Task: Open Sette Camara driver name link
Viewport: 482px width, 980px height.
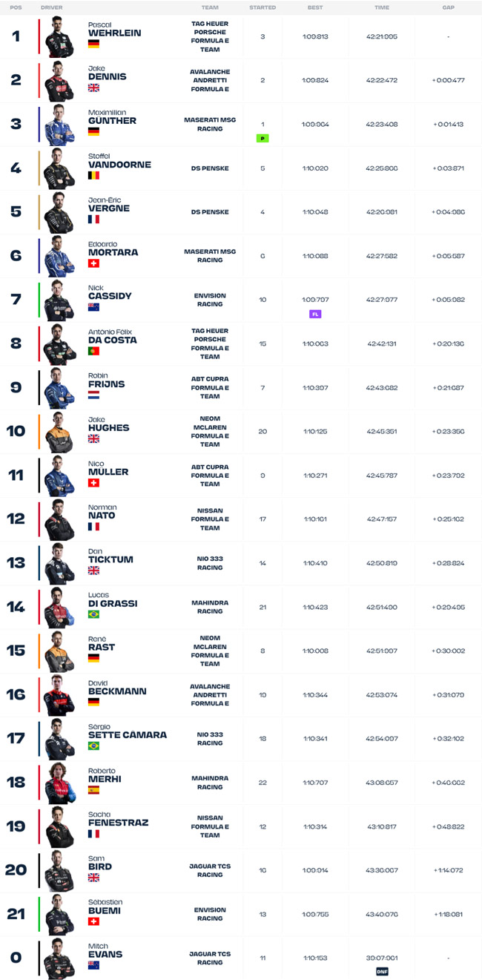Action: point(128,731)
